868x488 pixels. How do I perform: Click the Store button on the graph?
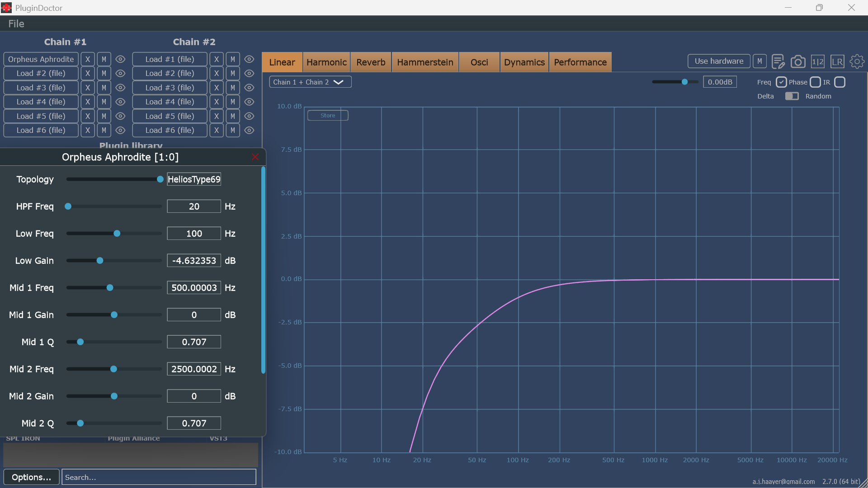[x=328, y=116]
